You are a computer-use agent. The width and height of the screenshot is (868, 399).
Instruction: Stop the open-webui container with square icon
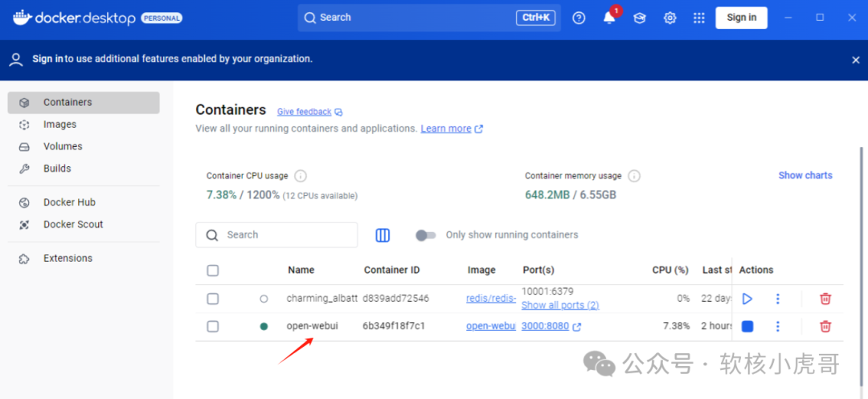[x=747, y=327]
